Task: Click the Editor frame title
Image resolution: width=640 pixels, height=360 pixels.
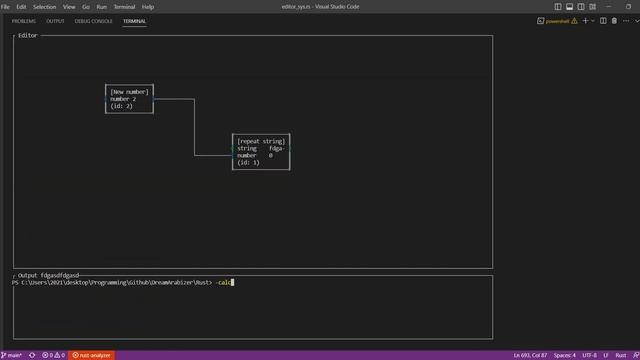Action: point(27,36)
